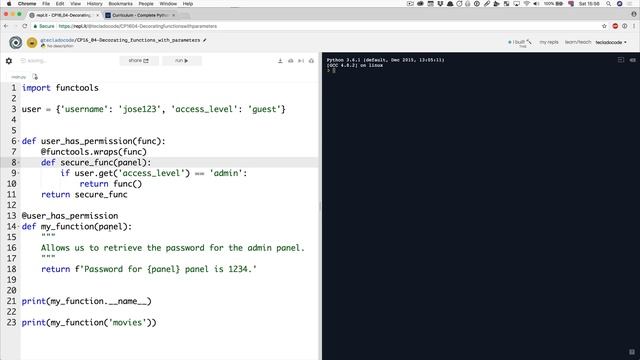Click line number 12 in the gutter
This screenshot has width=640, height=360.
tap(11, 205)
